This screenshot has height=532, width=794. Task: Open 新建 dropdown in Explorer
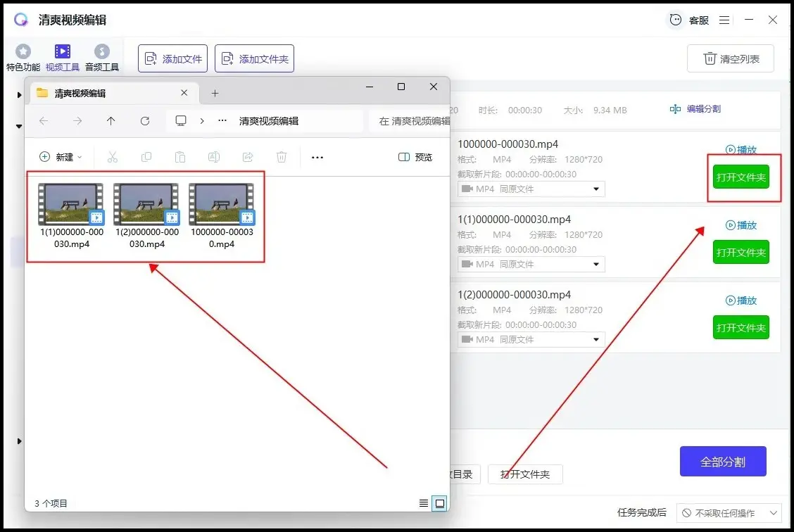pyautogui.click(x=61, y=157)
